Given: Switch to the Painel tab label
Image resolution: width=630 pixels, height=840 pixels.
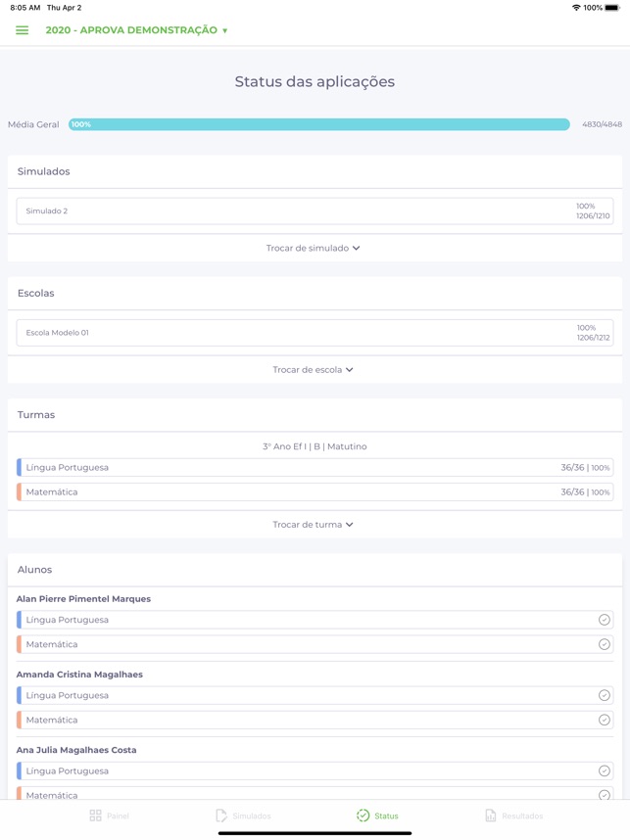Looking at the screenshot, I should [x=118, y=816].
